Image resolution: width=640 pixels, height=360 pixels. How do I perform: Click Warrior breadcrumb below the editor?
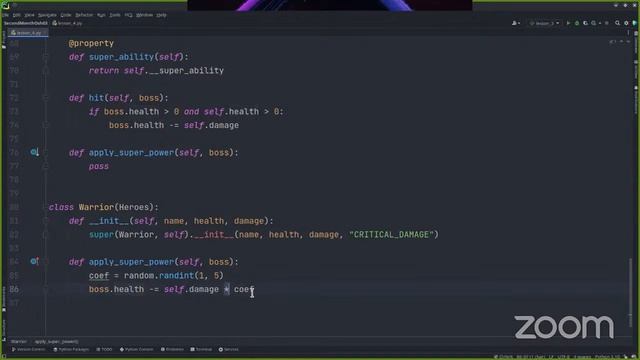[18, 341]
